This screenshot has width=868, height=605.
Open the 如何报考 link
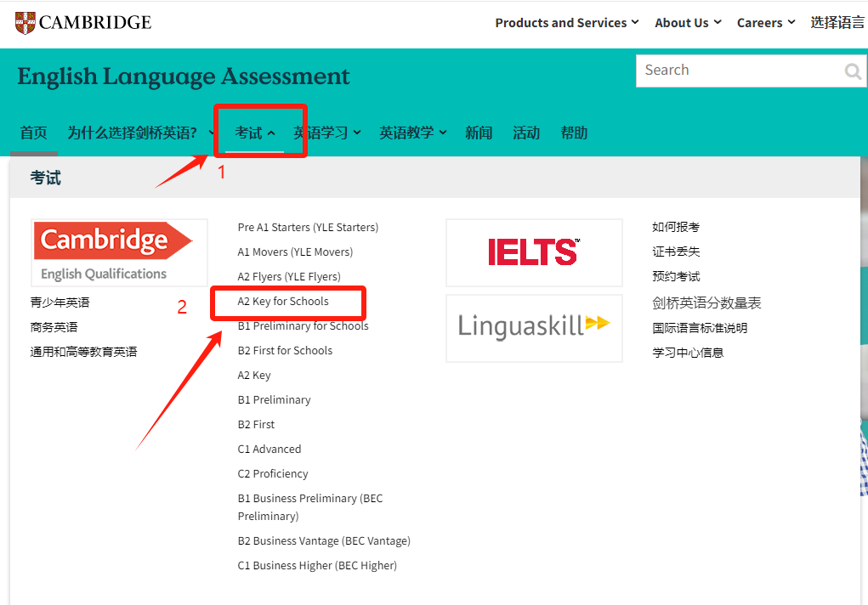point(676,228)
